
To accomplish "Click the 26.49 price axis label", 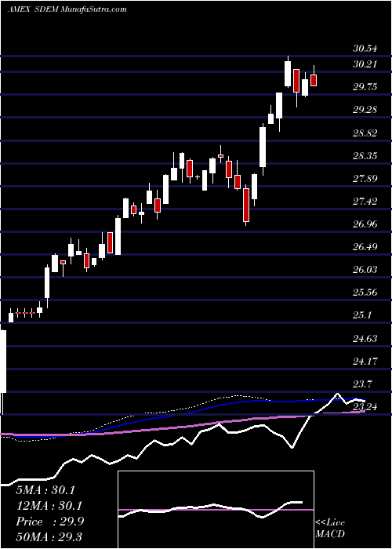I will tap(365, 247).
